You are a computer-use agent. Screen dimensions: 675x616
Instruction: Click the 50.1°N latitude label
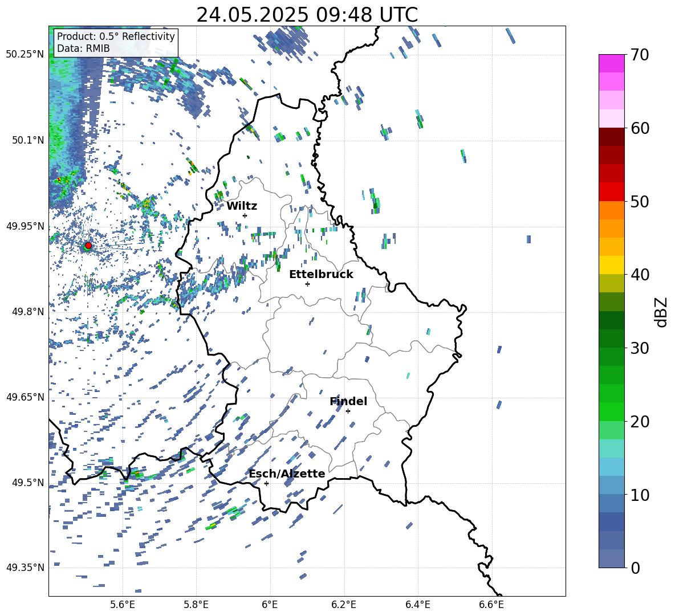[x=27, y=140]
